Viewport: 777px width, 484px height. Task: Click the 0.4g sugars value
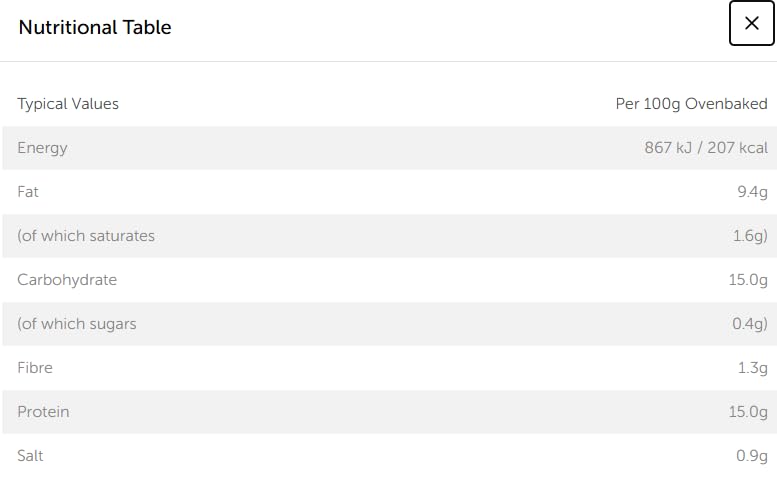pyautogui.click(x=750, y=324)
